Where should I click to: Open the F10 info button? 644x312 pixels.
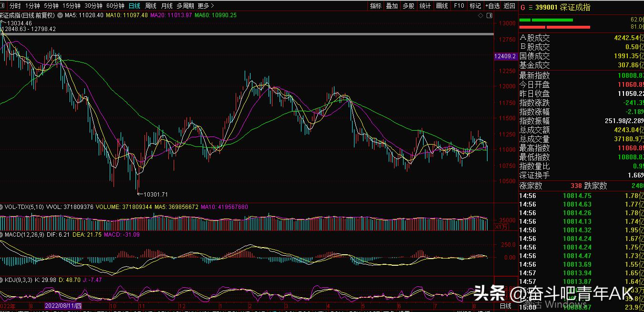coord(459,6)
